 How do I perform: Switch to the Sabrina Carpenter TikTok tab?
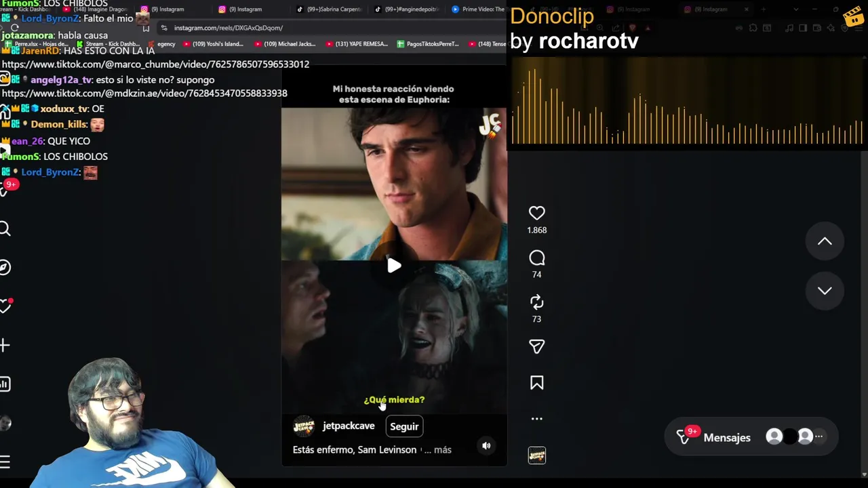(x=329, y=9)
